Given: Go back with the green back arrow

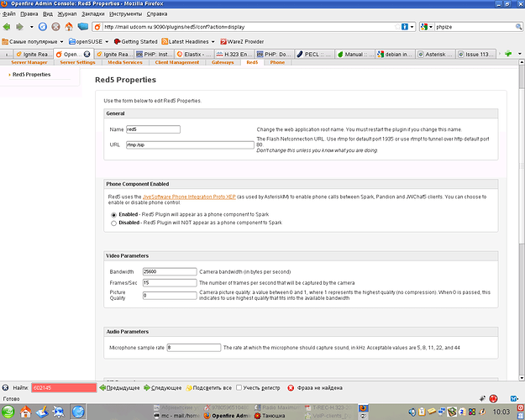Looking at the screenshot, I should tap(7, 27).
